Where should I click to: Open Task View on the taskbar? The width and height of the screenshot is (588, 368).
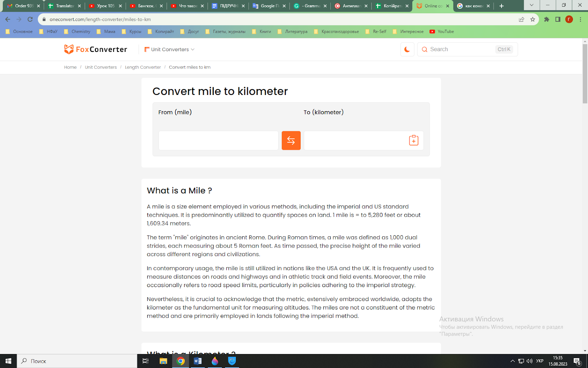(146, 361)
